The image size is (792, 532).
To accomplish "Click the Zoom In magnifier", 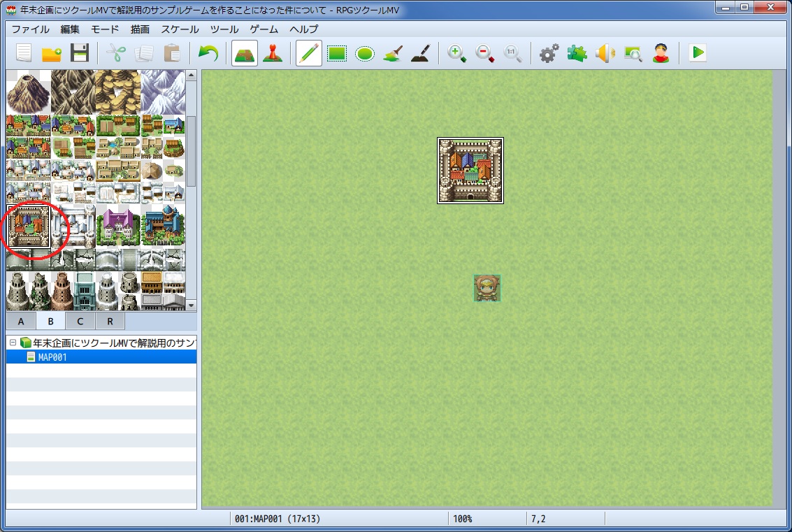I will pos(457,54).
